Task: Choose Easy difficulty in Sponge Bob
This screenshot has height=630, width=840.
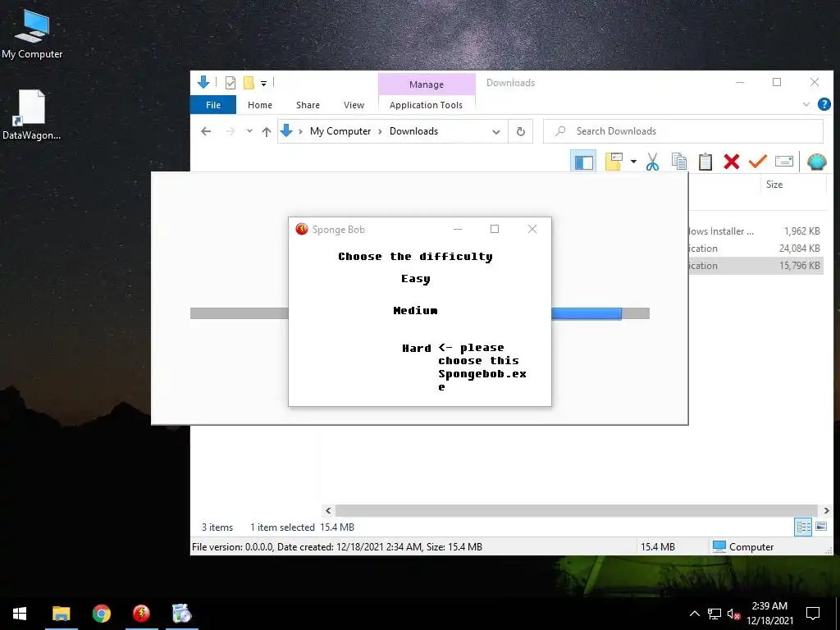Action: point(416,279)
